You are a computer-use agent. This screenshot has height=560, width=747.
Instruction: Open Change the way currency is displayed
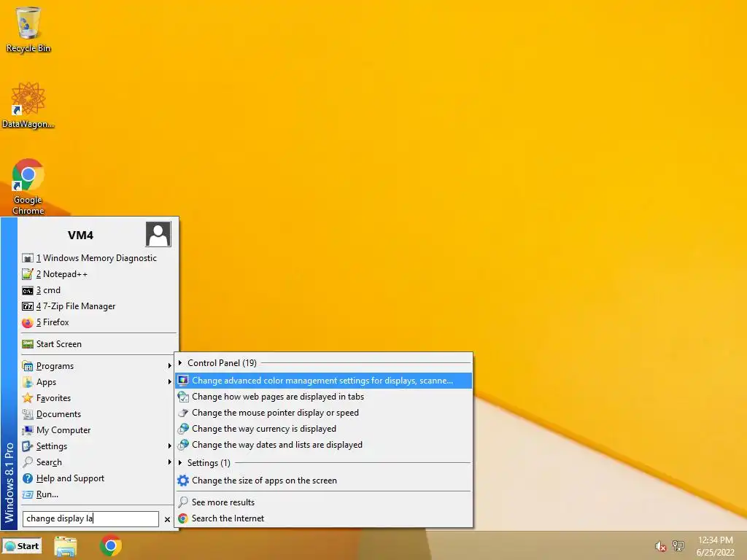point(324,429)
